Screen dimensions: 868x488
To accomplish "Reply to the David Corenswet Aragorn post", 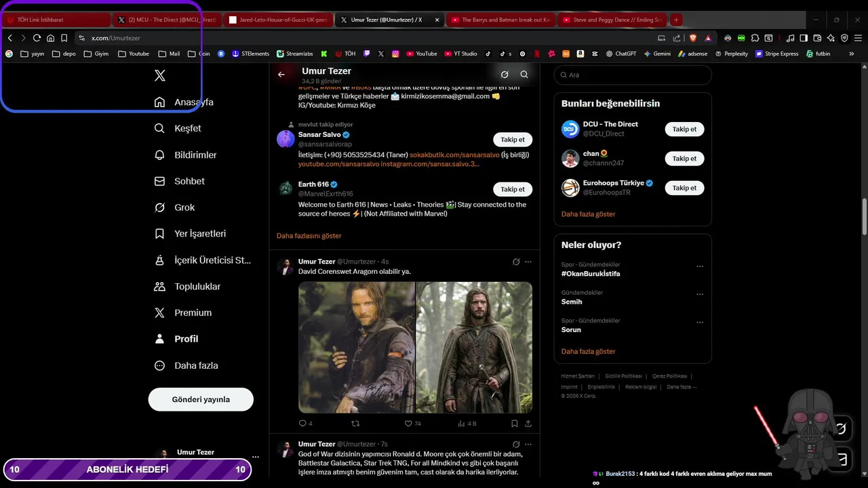I will click(305, 423).
